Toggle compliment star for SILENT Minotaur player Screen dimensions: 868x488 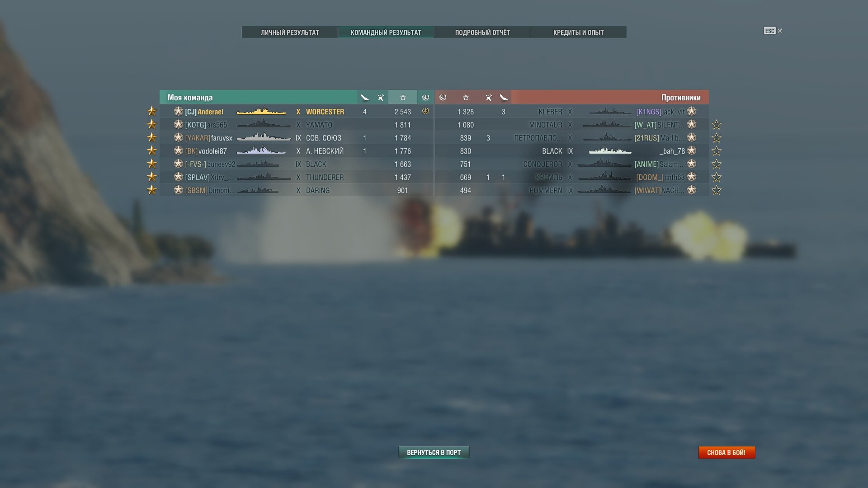point(717,125)
